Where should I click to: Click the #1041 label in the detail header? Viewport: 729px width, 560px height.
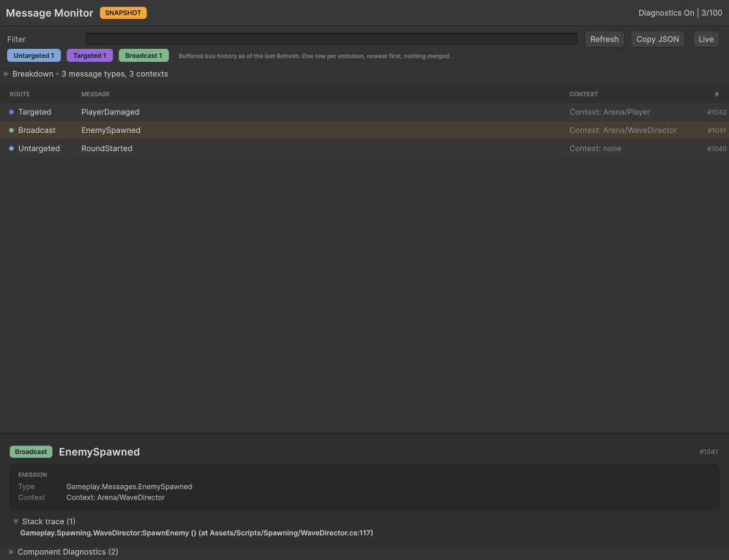[709, 452]
